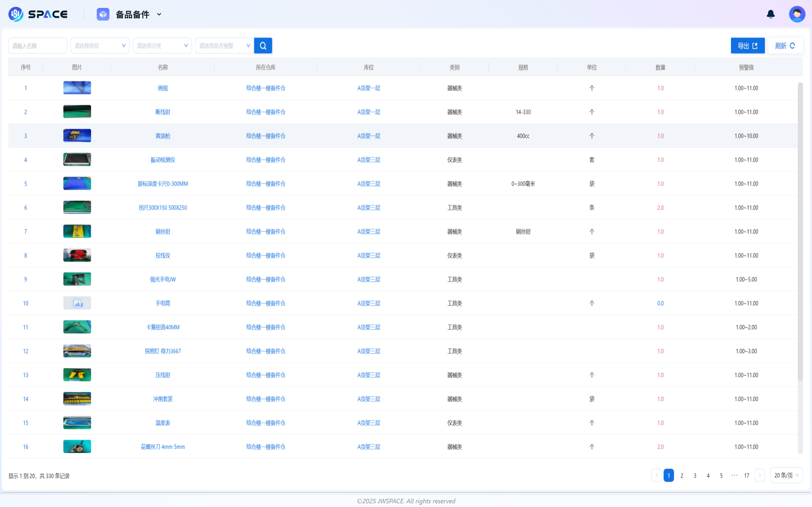Click the magnifier search button

(x=263, y=46)
